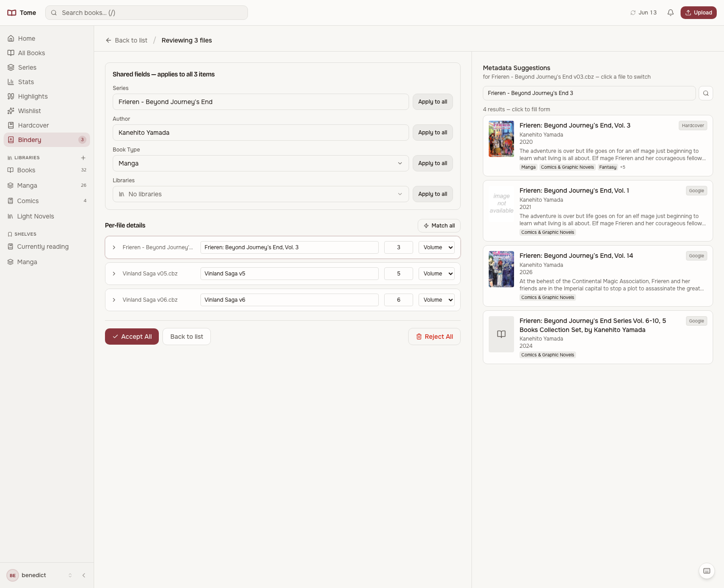Screen dimensions: 724x588
Task: Apply Author value to all items
Action: [x=433, y=133]
